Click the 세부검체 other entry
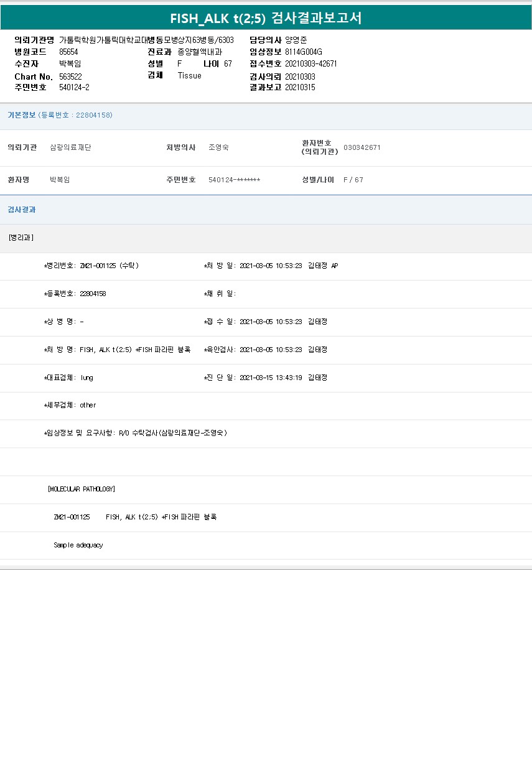 click(x=70, y=405)
